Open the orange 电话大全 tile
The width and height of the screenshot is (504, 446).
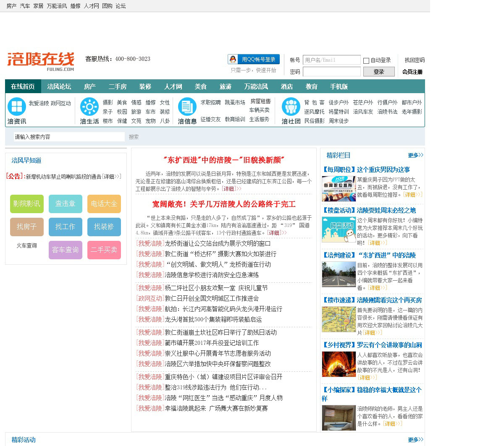pyautogui.click(x=104, y=204)
